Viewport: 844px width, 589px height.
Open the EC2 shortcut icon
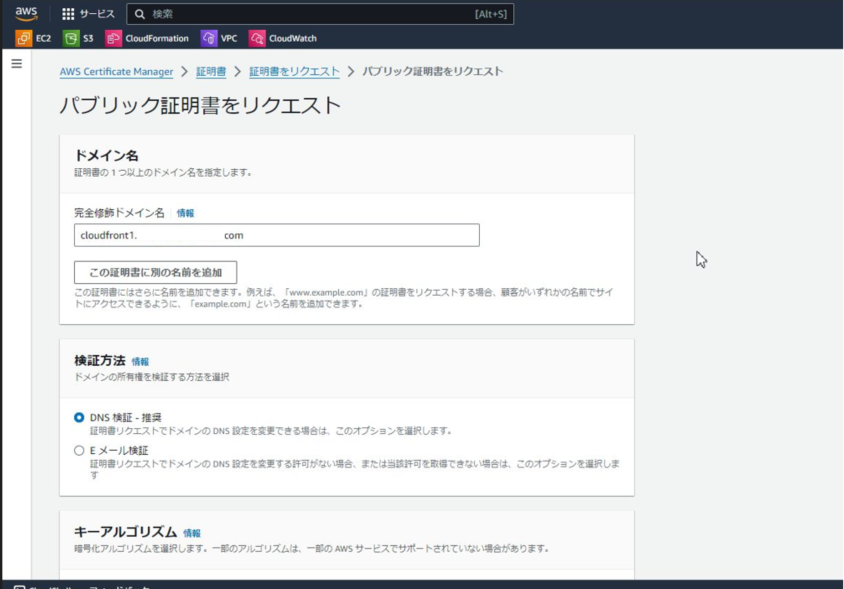(x=24, y=38)
